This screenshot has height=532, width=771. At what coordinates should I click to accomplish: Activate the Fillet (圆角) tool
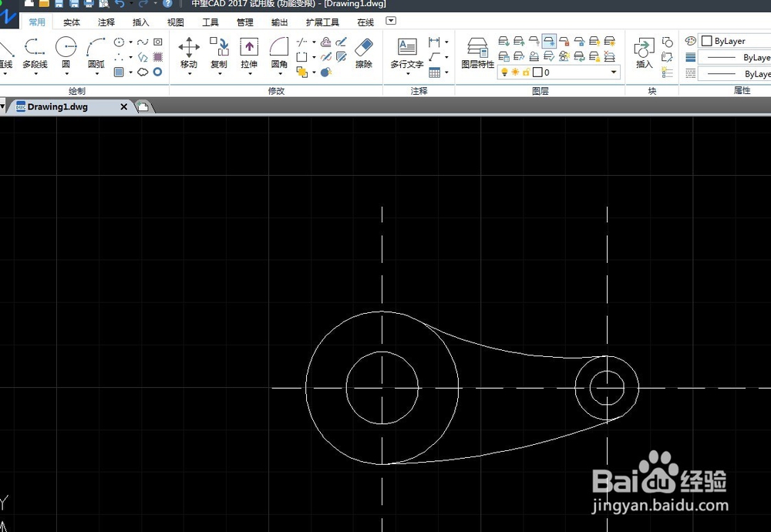click(279, 52)
